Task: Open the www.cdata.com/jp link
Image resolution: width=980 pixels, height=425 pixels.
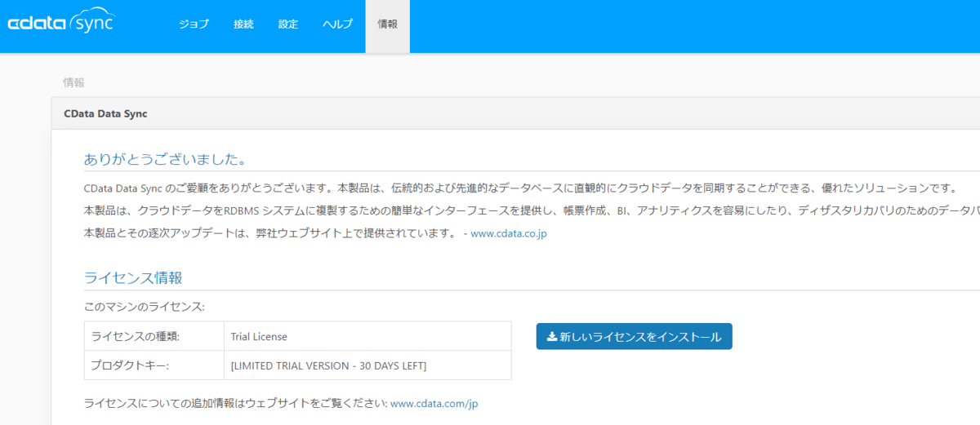Action: point(434,404)
